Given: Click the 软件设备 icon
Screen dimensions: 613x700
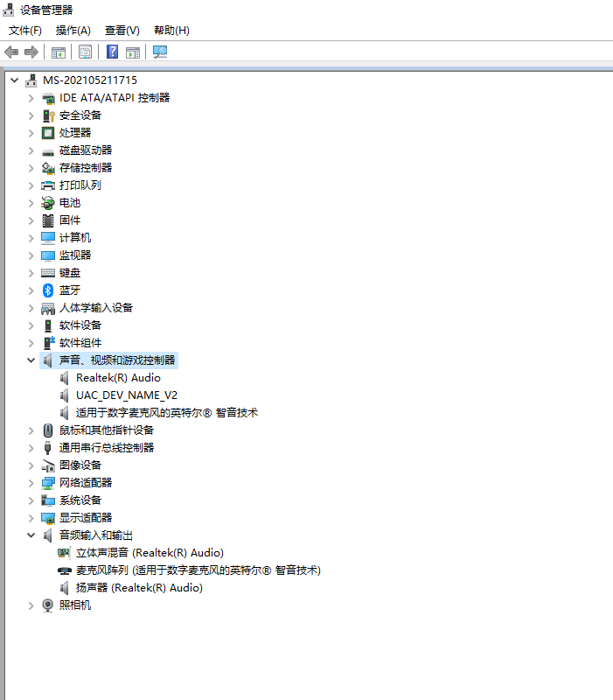Looking at the screenshot, I should click(x=48, y=325).
